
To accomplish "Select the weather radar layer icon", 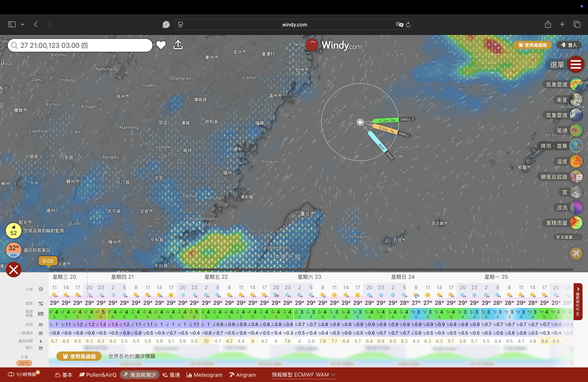I will (576, 84).
